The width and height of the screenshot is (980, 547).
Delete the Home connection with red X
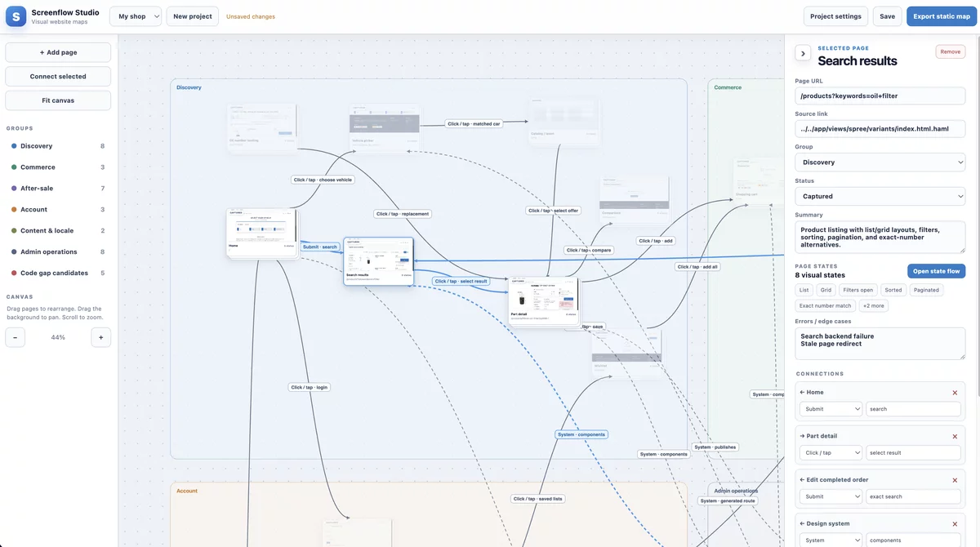tap(955, 393)
